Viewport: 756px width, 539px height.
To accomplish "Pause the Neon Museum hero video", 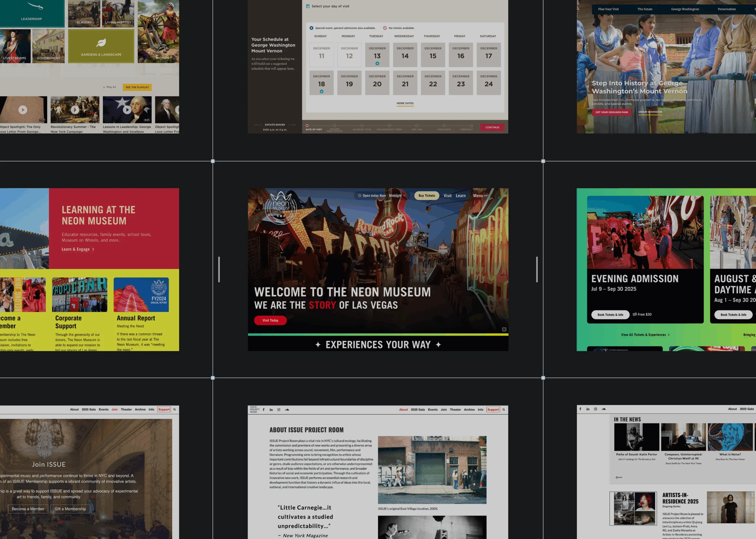I will pyautogui.click(x=504, y=329).
